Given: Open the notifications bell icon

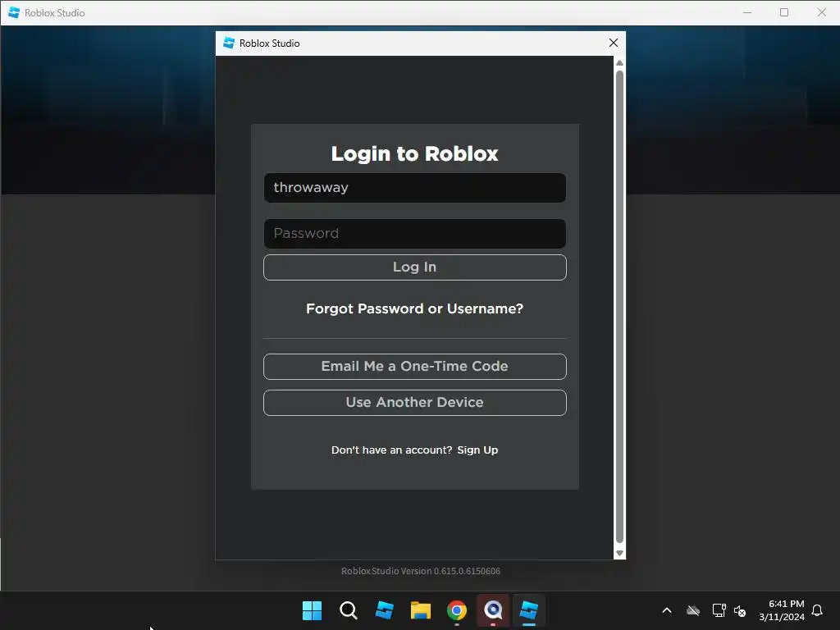Looking at the screenshot, I should [818, 610].
